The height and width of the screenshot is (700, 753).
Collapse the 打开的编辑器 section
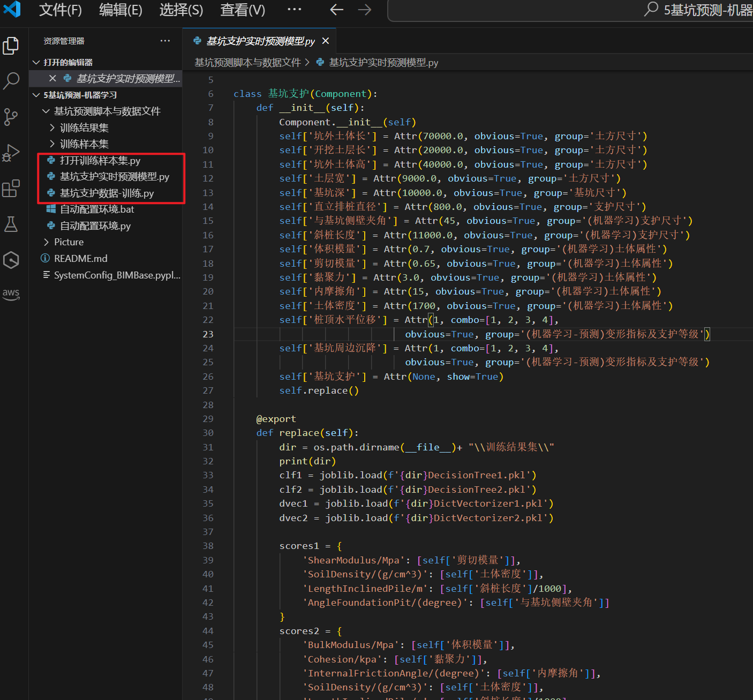(x=68, y=63)
